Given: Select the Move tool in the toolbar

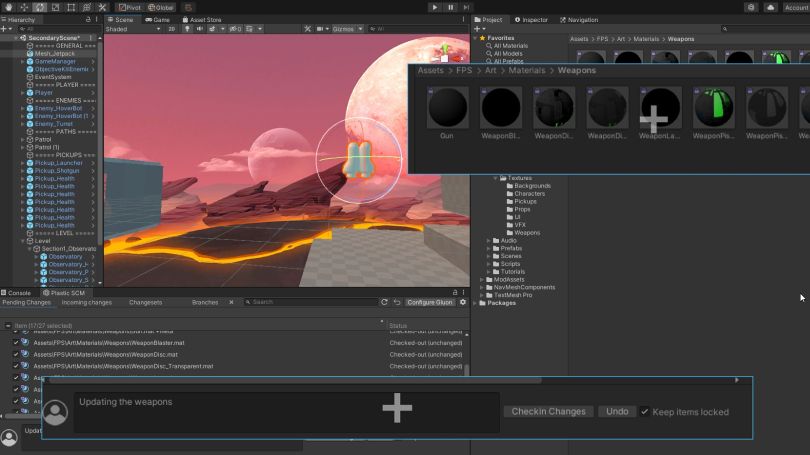Looking at the screenshot, I should pos(24,7).
